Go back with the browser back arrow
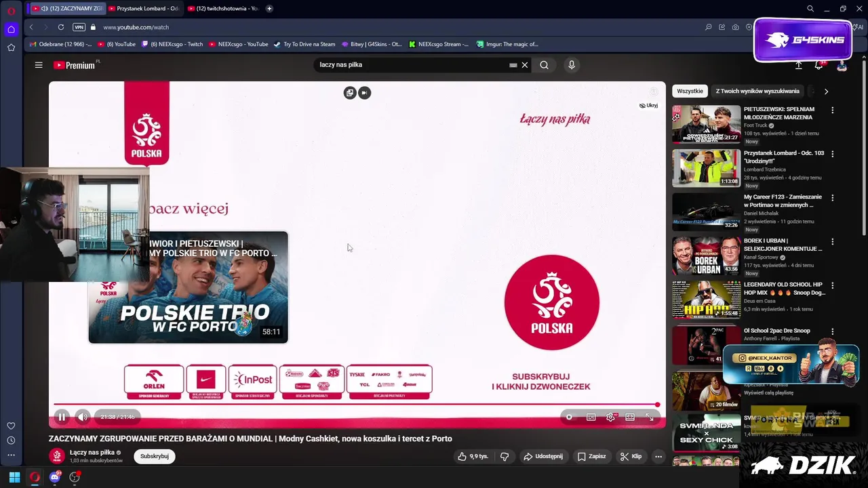Image resolution: width=868 pixels, height=488 pixels. [31, 27]
